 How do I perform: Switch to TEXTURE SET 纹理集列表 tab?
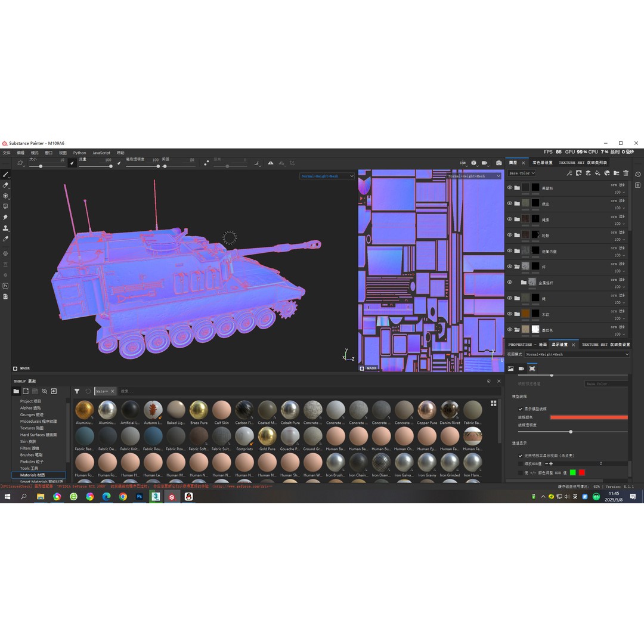pyautogui.click(x=583, y=163)
